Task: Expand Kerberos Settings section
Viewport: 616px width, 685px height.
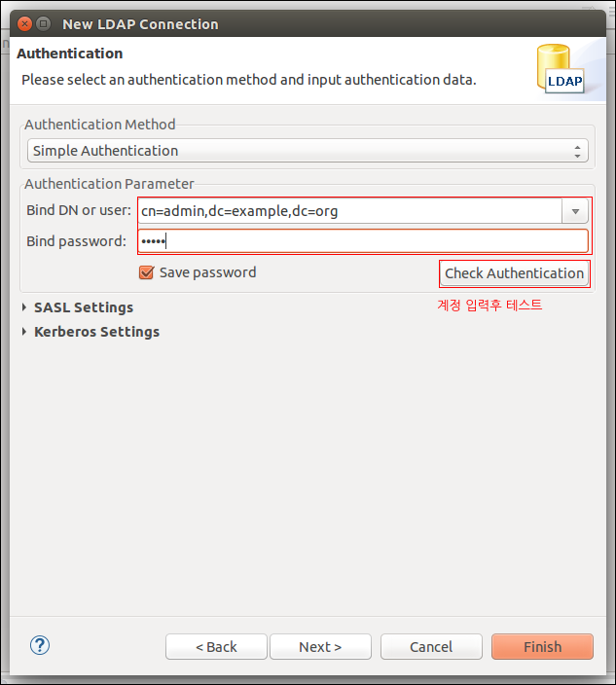Action: [x=96, y=332]
